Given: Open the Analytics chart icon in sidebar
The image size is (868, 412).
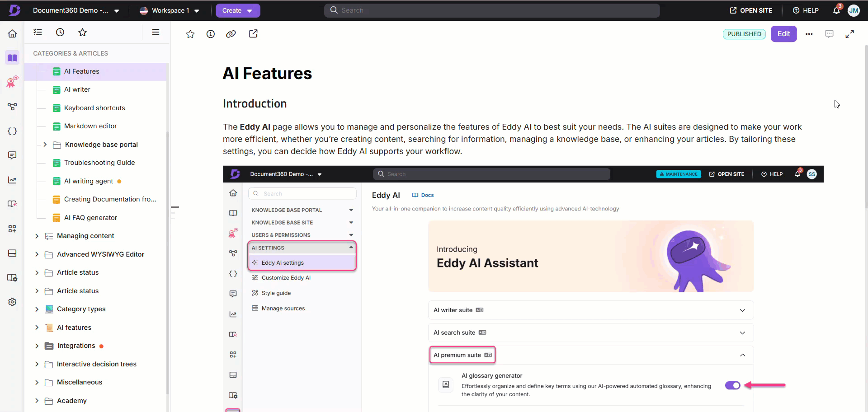Looking at the screenshot, I should click(12, 180).
